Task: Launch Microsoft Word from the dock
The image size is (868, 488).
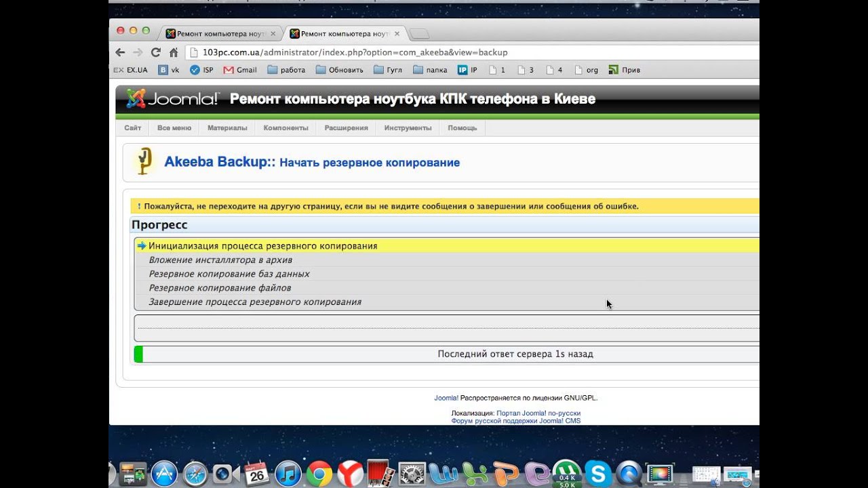Action: click(x=442, y=474)
